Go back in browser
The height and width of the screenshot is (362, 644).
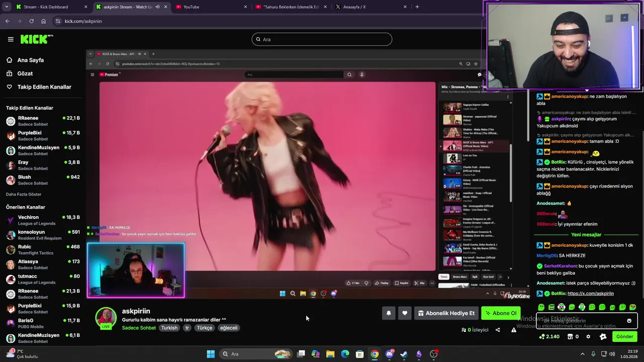[7, 21]
